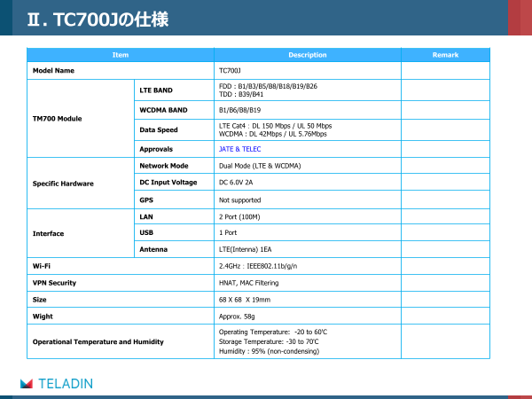
Task: Click the WCDMA BAND label cell
Action: tap(163, 110)
